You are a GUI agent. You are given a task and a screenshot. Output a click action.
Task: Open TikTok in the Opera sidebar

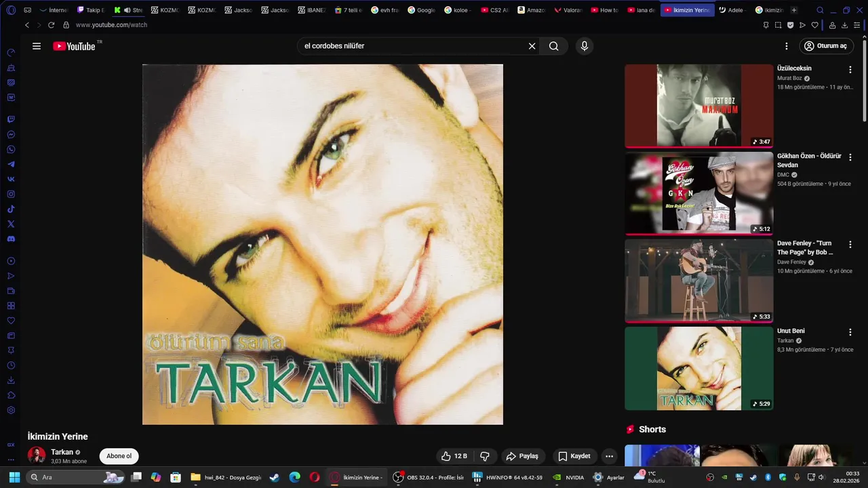11,209
